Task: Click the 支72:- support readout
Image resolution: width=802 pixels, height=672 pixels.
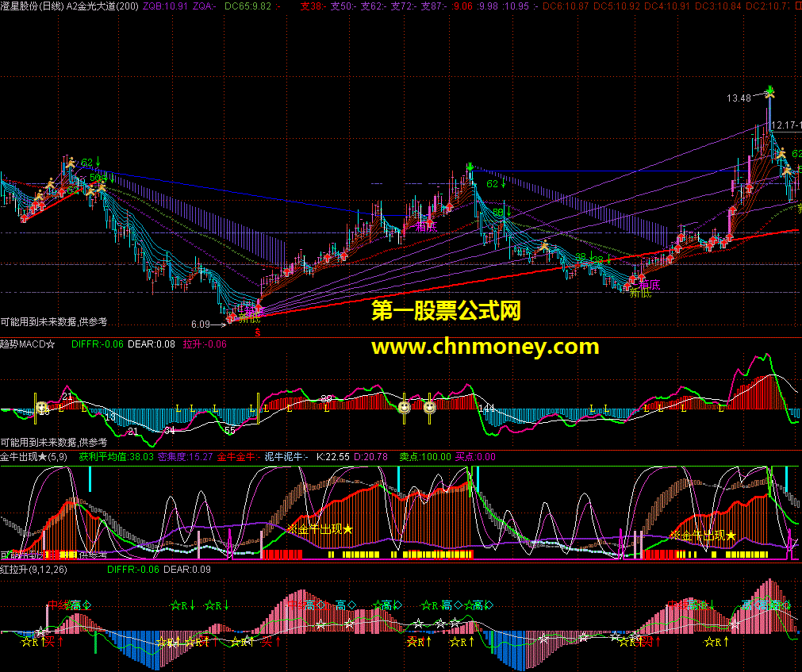Action: tap(404, 6)
